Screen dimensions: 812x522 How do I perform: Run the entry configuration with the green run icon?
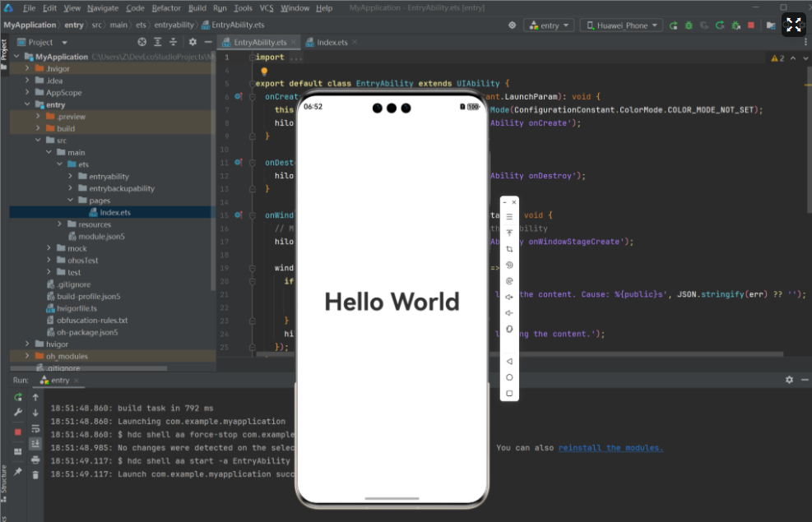(x=673, y=25)
